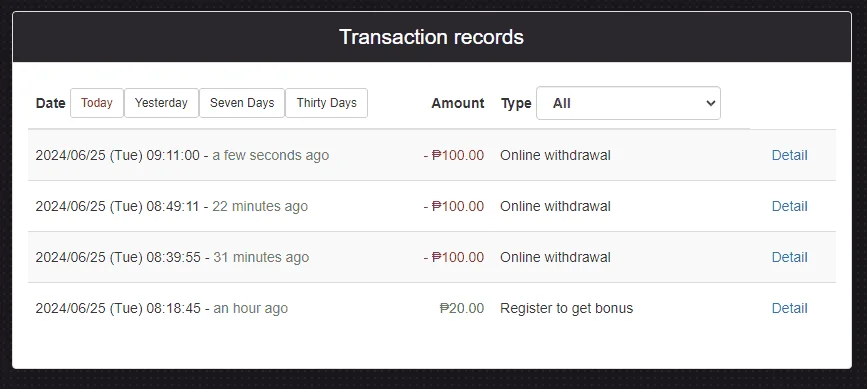The image size is (867, 389).
Task: Click the Amount column label
Action: point(458,103)
